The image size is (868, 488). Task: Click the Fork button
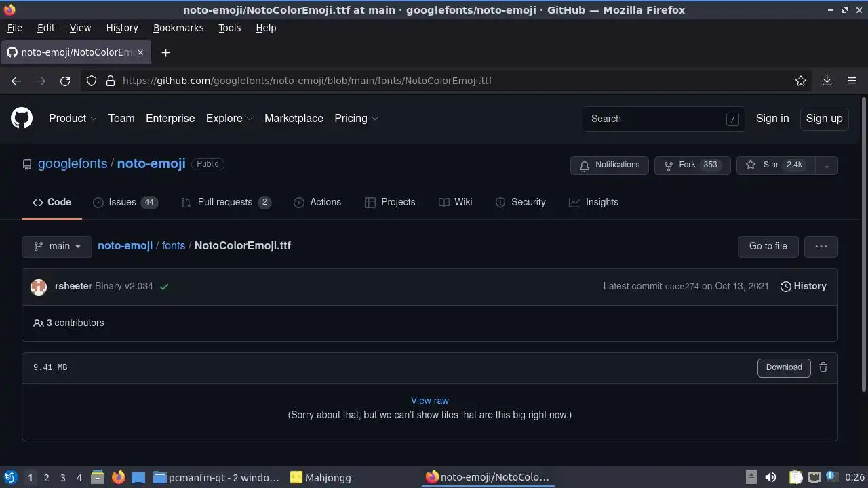coord(692,165)
